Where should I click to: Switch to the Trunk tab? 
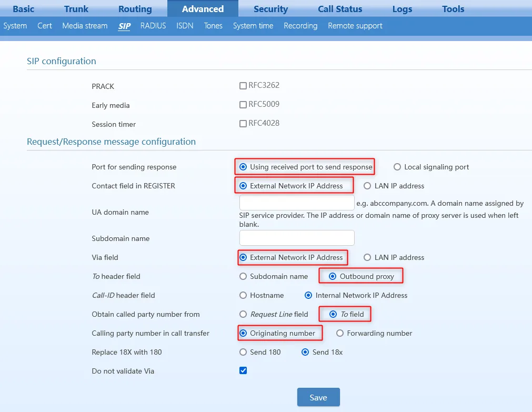click(x=76, y=9)
